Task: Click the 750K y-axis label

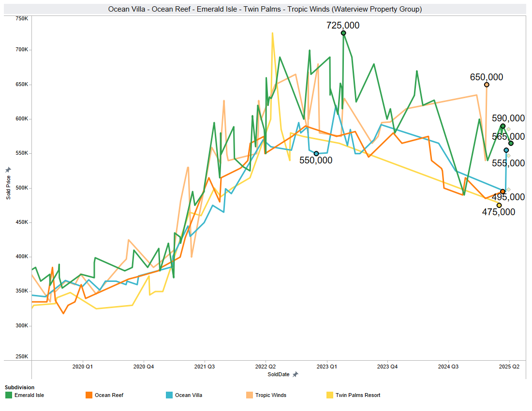Action: (22, 19)
